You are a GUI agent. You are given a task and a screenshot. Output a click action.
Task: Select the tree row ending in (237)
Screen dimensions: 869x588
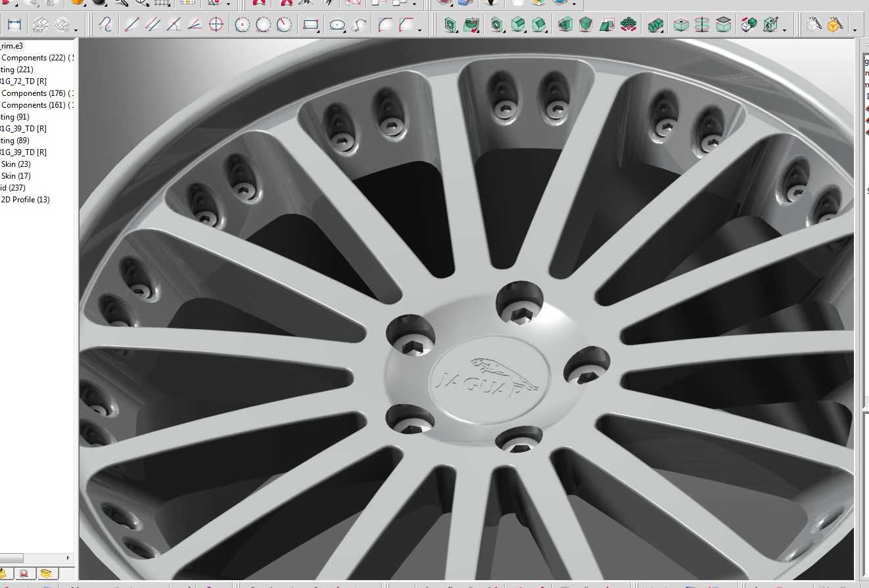(x=13, y=188)
